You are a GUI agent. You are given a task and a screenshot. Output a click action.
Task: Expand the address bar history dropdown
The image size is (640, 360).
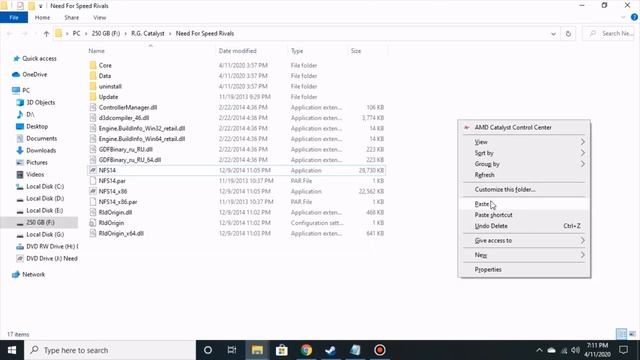[553, 34]
